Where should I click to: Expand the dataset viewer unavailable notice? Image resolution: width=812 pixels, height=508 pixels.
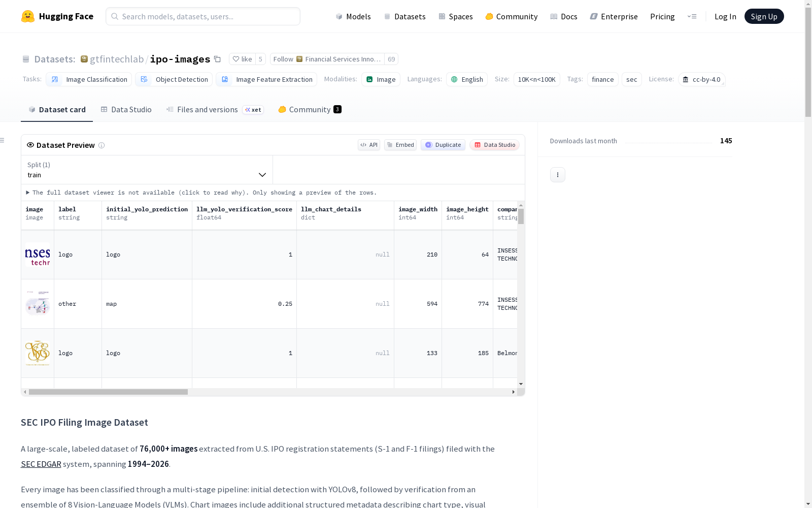201,193
